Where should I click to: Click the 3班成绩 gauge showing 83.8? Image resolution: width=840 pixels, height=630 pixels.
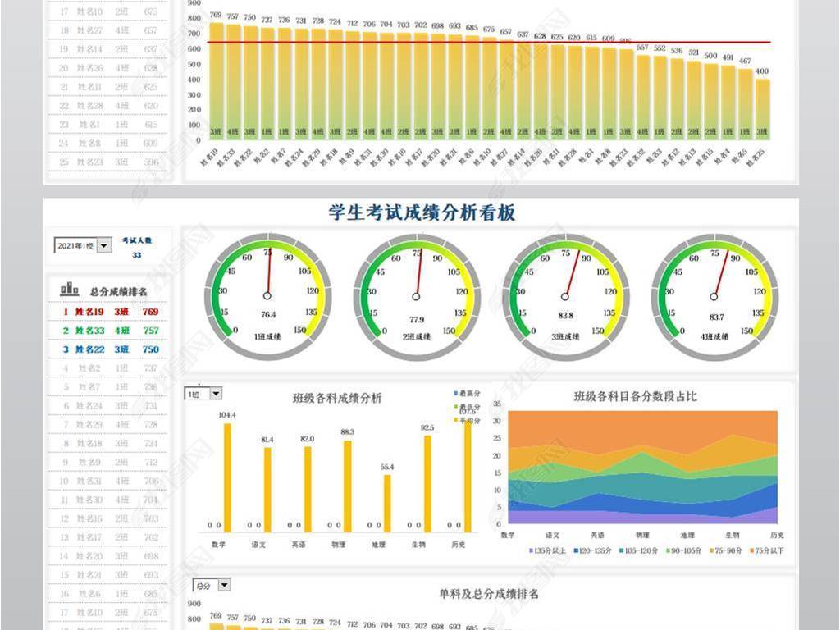tap(565, 296)
